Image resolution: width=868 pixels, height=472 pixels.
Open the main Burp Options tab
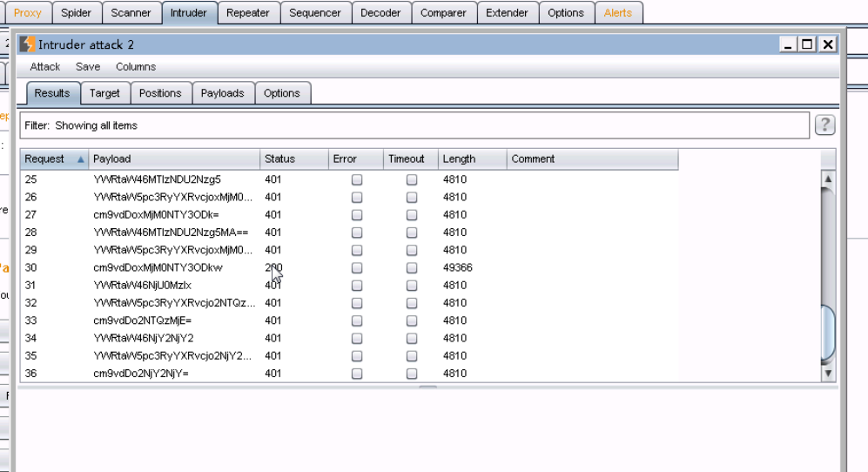[566, 13]
